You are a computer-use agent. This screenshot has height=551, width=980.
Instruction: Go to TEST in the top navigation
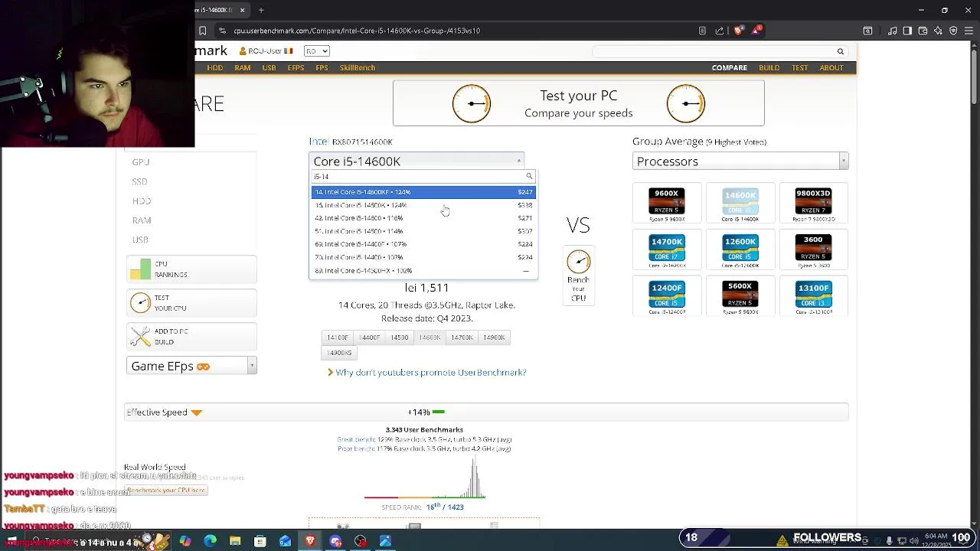pos(800,67)
